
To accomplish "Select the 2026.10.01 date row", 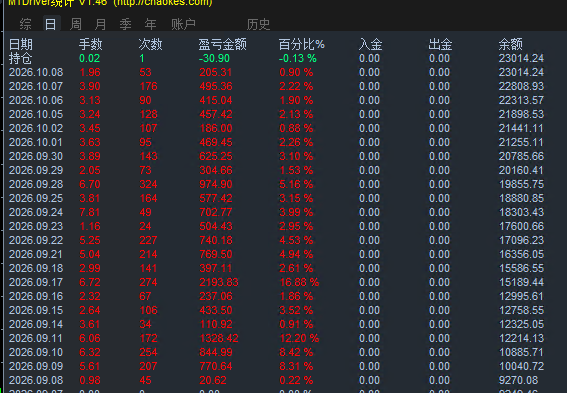I will pos(36,142).
